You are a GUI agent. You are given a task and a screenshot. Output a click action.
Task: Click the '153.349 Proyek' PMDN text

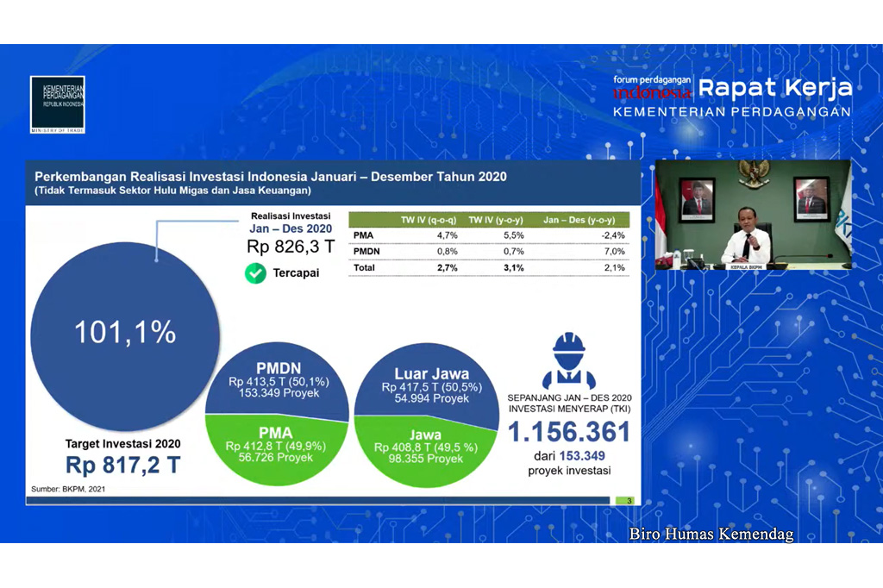pyautogui.click(x=279, y=393)
